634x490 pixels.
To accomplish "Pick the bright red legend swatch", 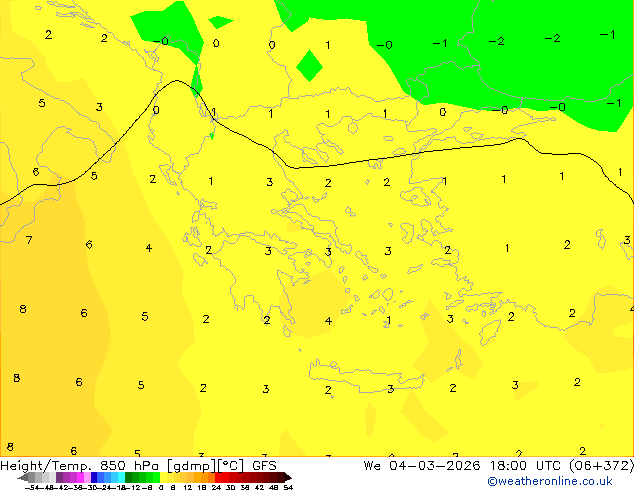I will click(218, 477).
